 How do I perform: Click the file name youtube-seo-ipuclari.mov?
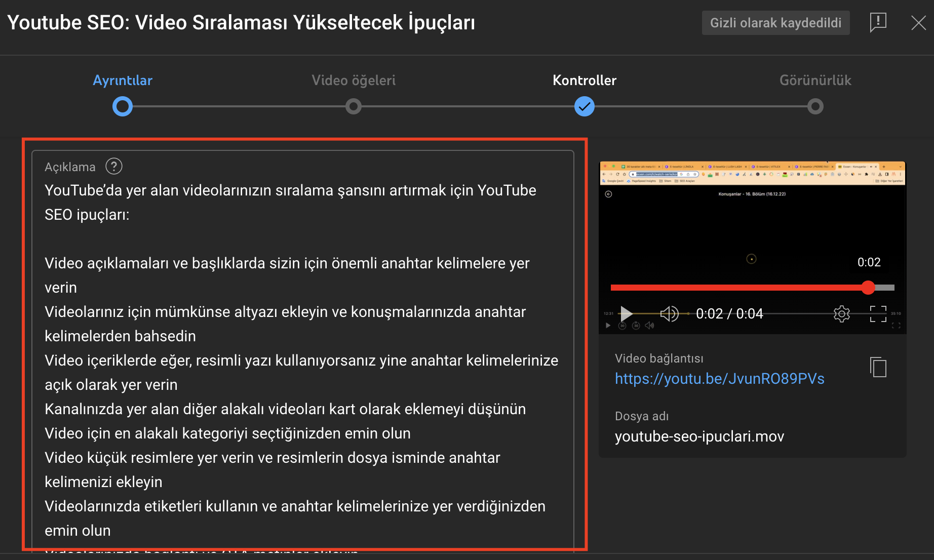(699, 436)
